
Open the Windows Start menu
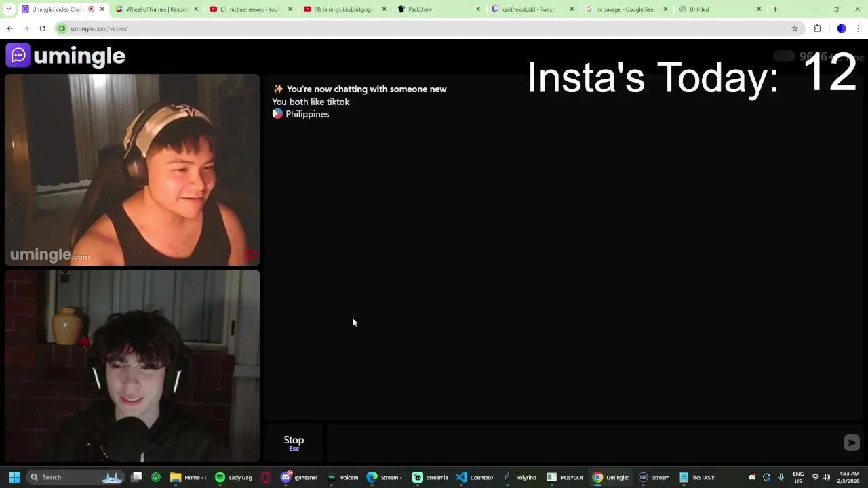pyautogui.click(x=14, y=477)
